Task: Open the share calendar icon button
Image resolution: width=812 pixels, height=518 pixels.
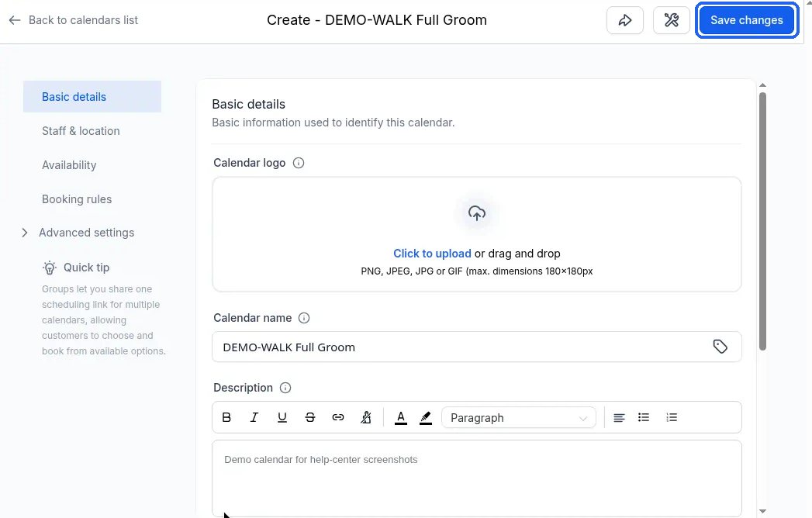Action: point(625,20)
